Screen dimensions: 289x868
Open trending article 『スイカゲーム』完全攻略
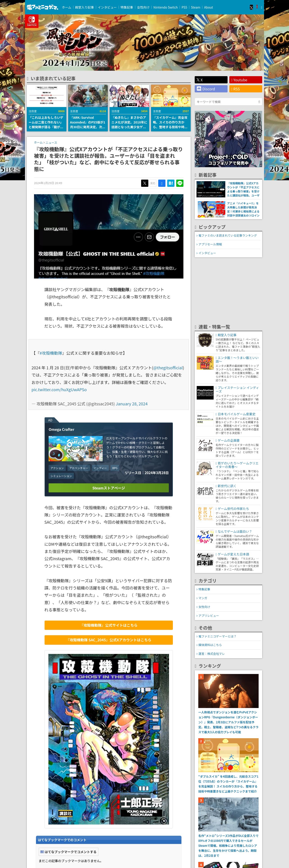[x=171, y=108]
